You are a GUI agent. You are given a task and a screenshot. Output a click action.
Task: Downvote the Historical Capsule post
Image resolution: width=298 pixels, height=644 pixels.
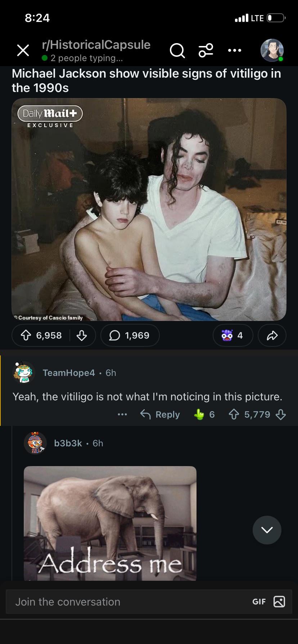(x=82, y=335)
